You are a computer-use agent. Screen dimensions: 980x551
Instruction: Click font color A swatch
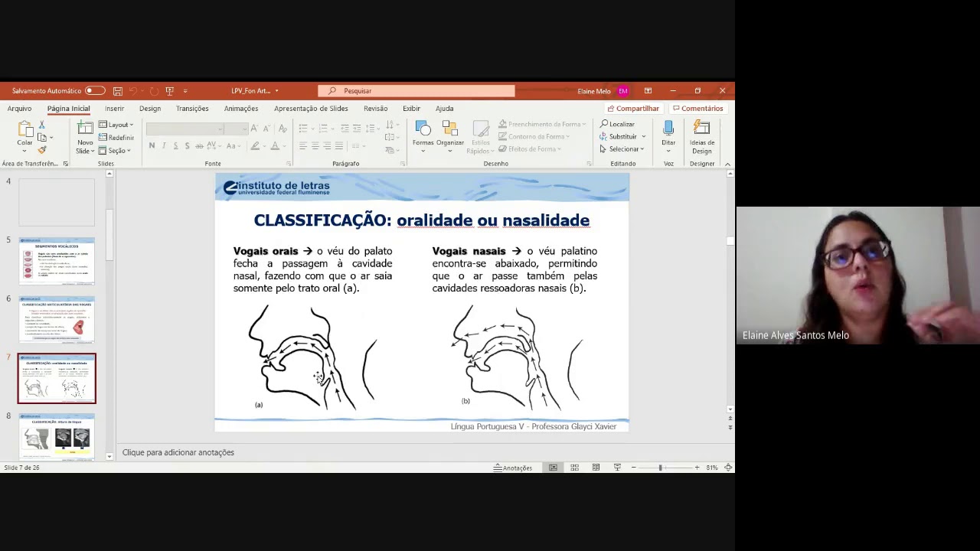275,145
